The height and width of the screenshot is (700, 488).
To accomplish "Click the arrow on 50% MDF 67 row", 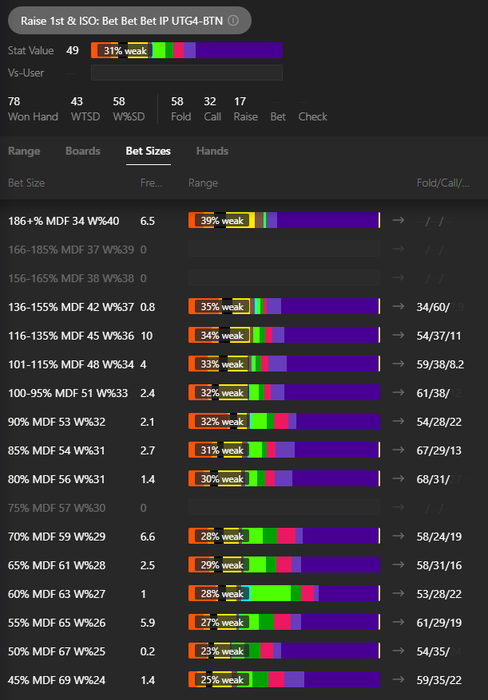I will 398,651.
